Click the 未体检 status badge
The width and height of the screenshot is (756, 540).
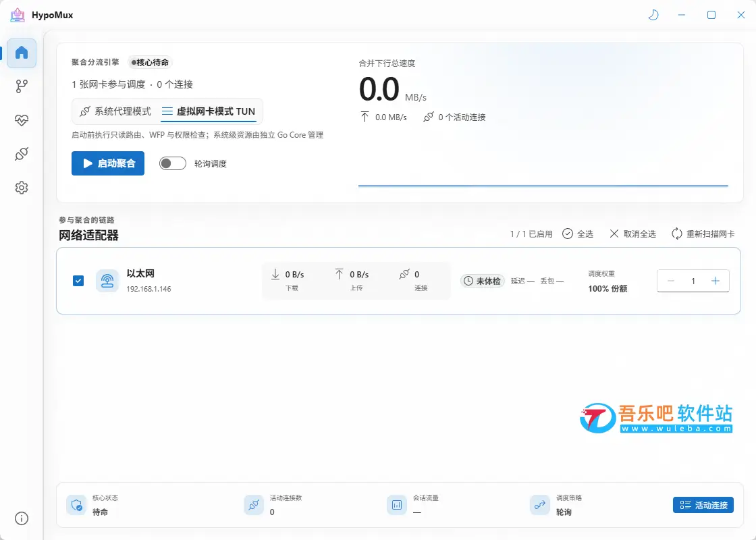[x=482, y=281]
